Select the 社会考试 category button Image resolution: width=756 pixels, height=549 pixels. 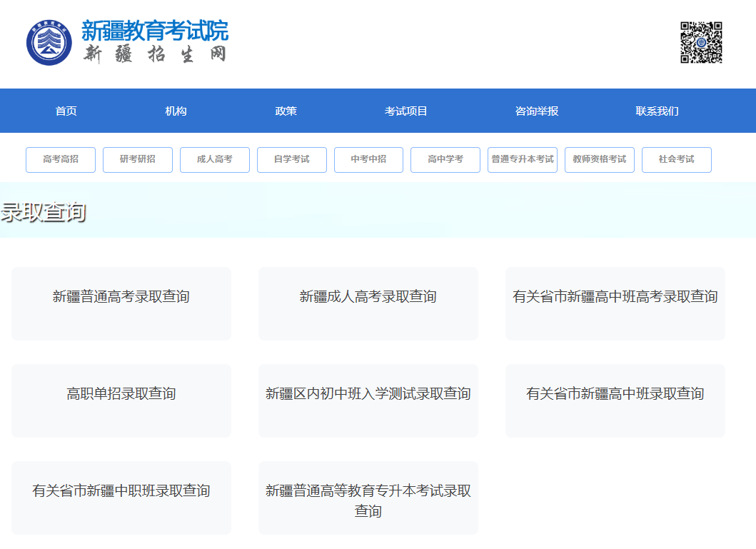click(x=677, y=159)
